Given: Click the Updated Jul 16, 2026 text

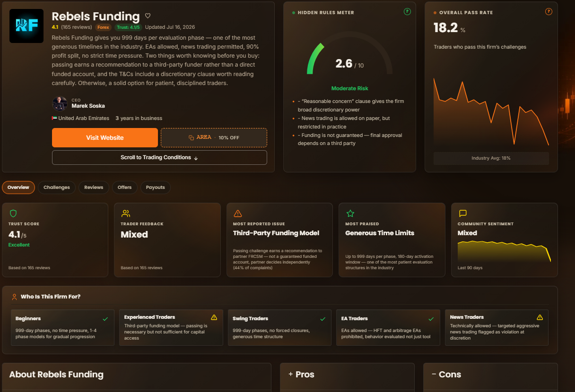Looking at the screenshot, I should (170, 27).
